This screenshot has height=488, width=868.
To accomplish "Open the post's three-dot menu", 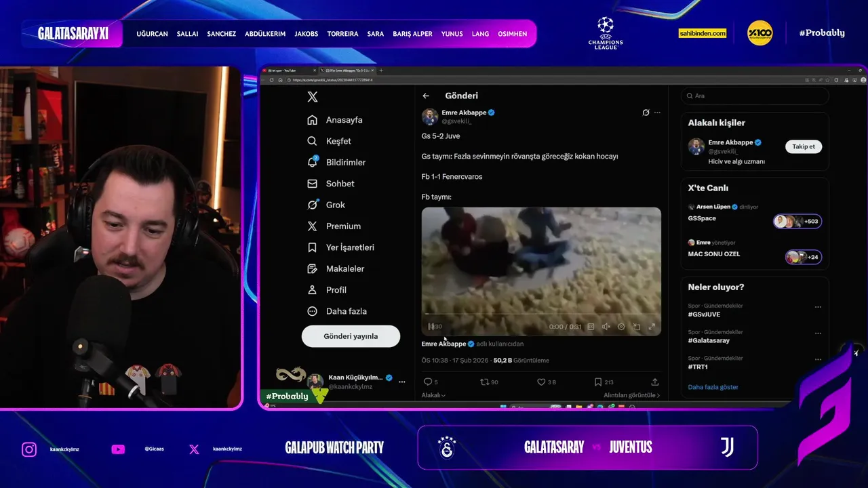I will pos(657,113).
